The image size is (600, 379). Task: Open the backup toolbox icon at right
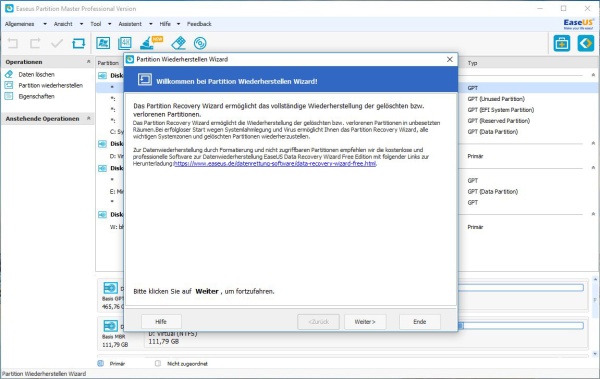[x=562, y=43]
